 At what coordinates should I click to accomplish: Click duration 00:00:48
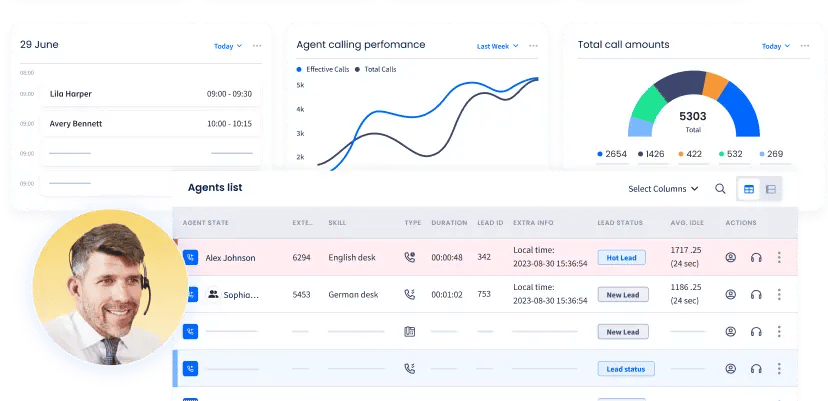(x=447, y=258)
